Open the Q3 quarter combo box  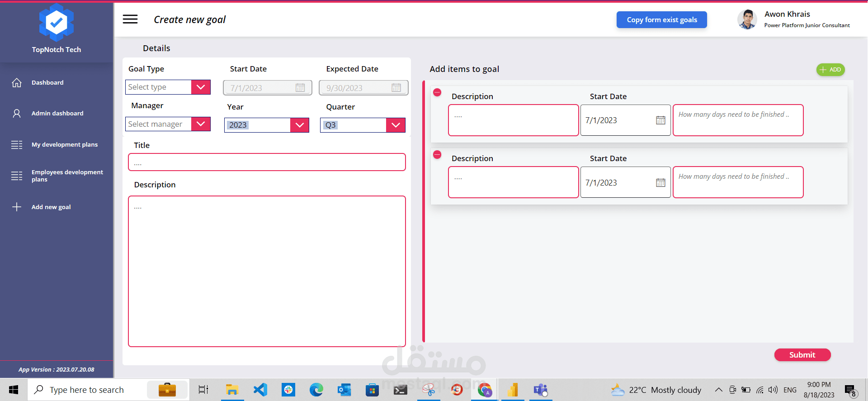(x=363, y=125)
